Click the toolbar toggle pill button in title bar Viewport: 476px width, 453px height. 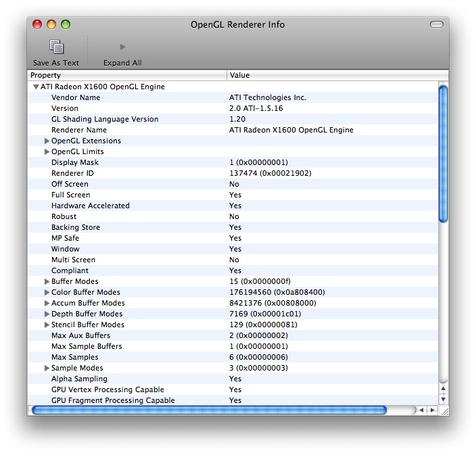point(436,24)
